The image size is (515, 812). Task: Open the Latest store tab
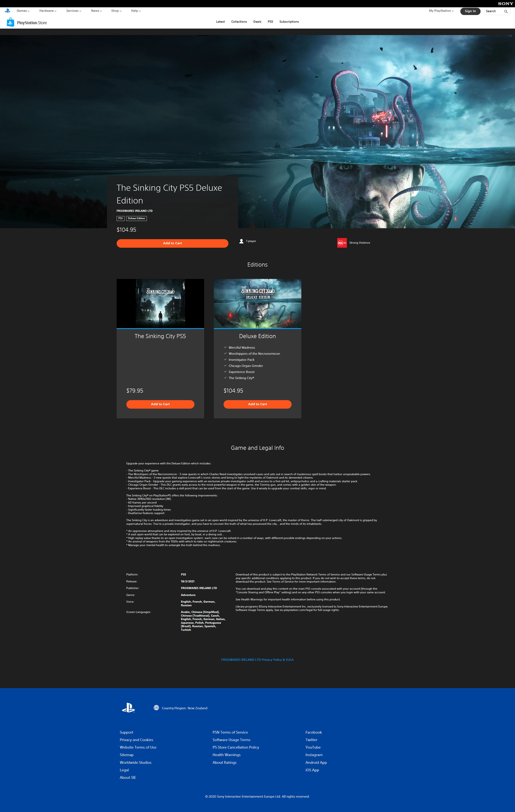(x=220, y=21)
